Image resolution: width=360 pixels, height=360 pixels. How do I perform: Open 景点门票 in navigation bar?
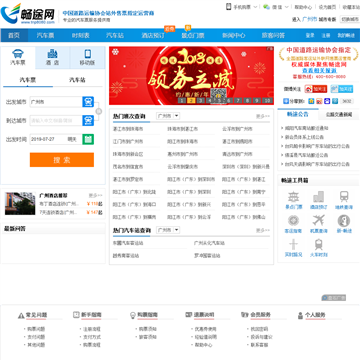pos(193,35)
